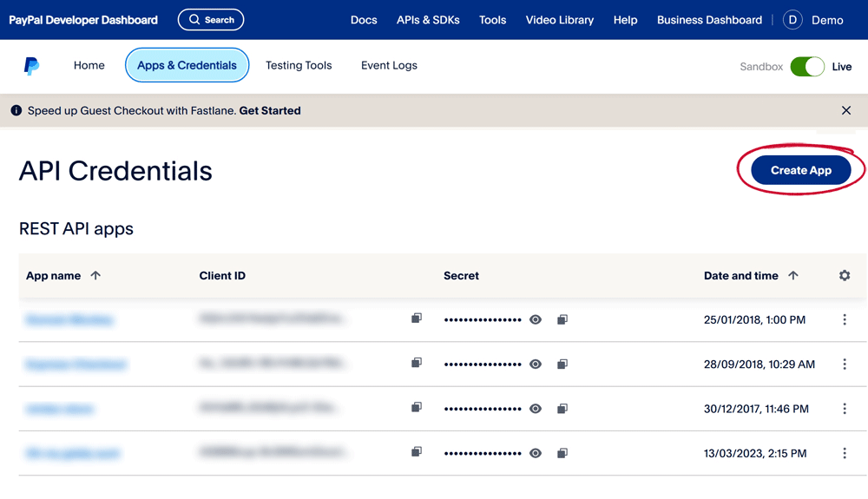Copy secret of the 30/12/2017 app
This screenshot has width=868, height=499.
click(x=562, y=409)
